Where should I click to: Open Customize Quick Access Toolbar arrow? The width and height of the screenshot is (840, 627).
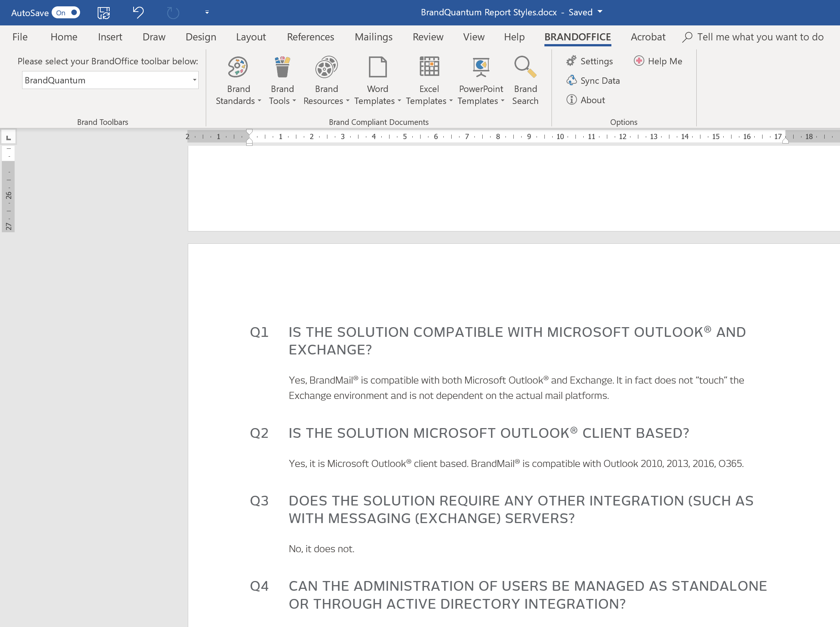207,12
